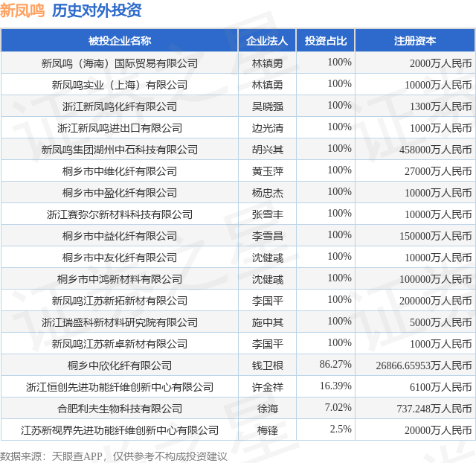Click registered capital 27000万人民币
Viewport: 476px width, 463px height.
(438, 171)
